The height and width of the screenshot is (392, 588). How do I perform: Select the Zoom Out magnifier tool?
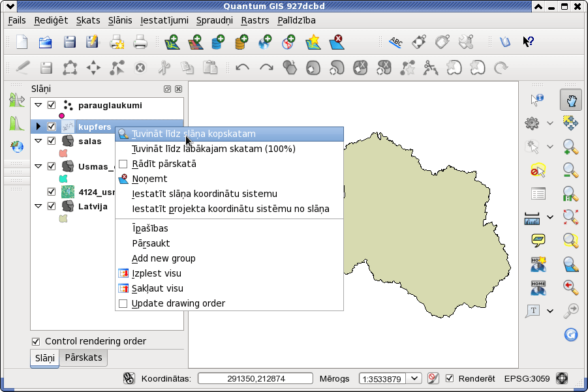coord(570,170)
